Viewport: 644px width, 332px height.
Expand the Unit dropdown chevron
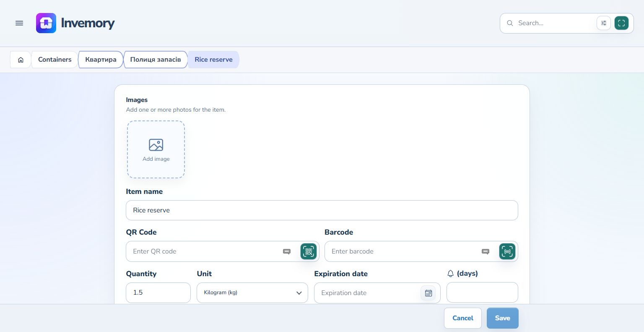point(299,293)
